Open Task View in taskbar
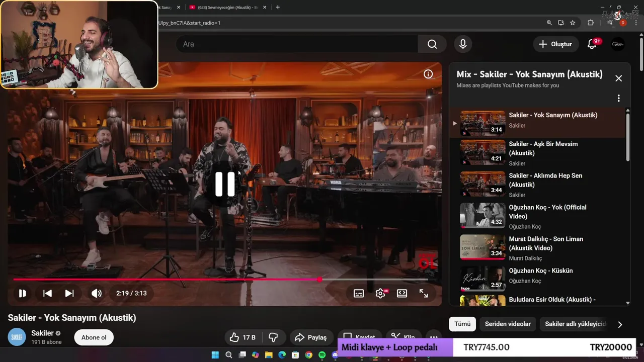Image resolution: width=644 pixels, height=362 pixels. pos(242,355)
